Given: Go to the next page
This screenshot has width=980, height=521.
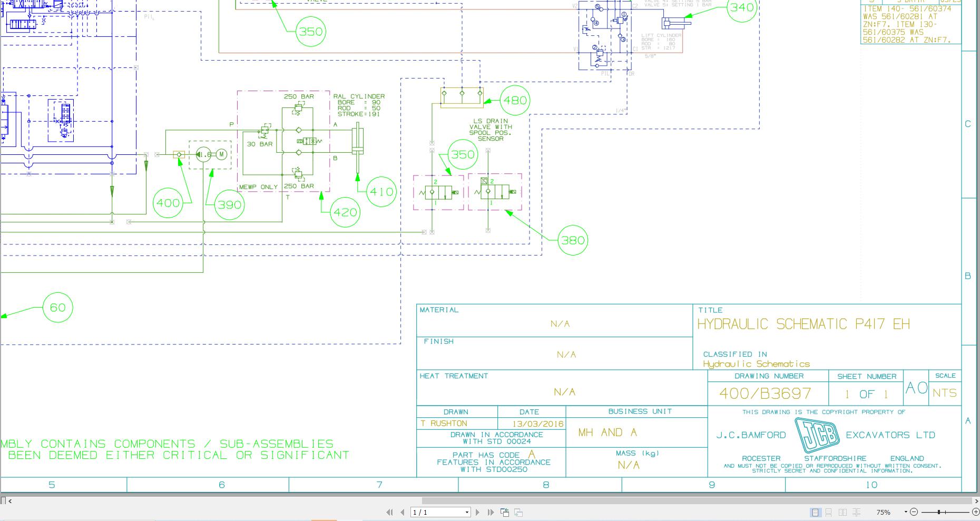Looking at the screenshot, I should 477,512.
